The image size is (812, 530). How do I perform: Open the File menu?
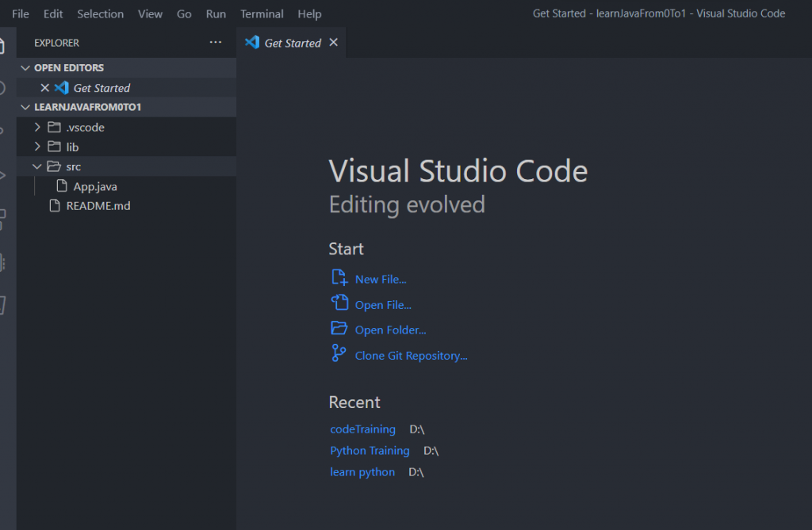(20, 14)
